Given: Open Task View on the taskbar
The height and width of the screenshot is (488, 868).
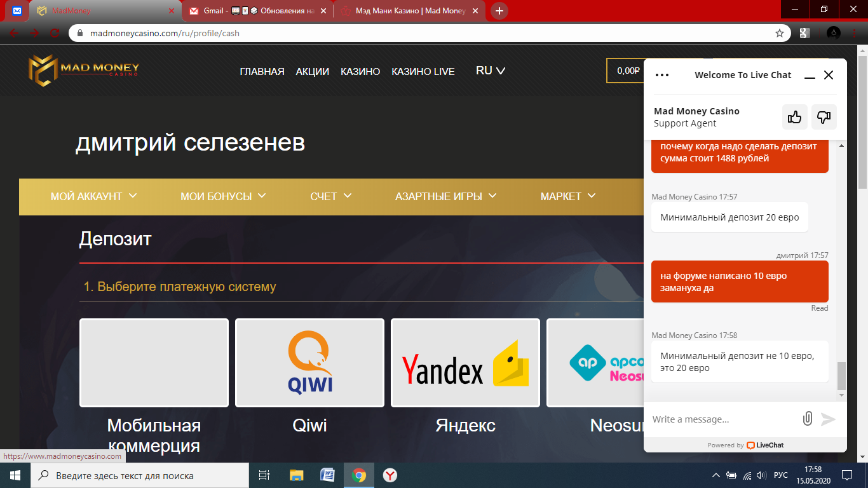Looking at the screenshot, I should point(264,475).
